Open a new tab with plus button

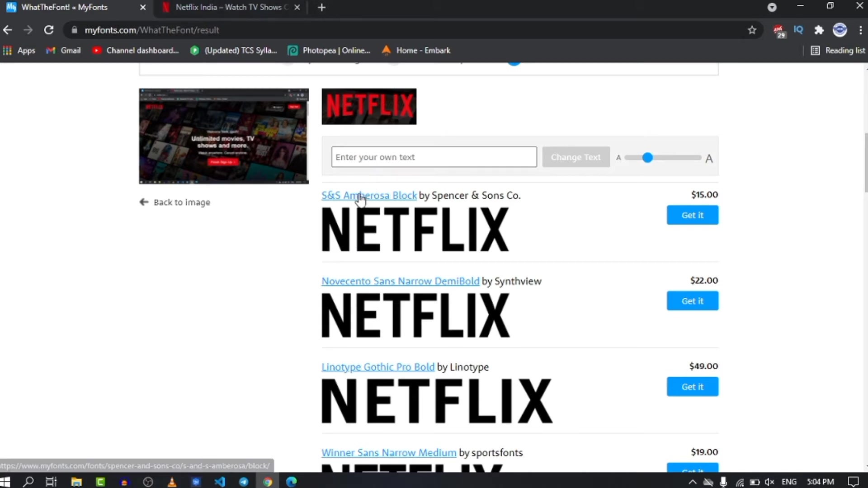tap(321, 7)
